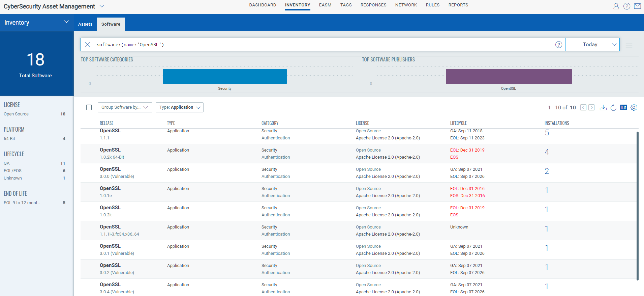
Task: Clear the search query with X
Action: 88,45
